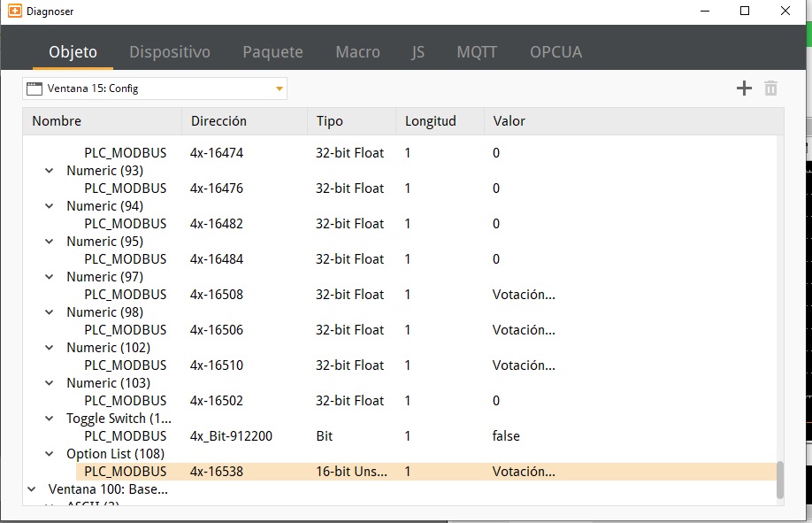Switch to the OPCUA tab

pyautogui.click(x=555, y=52)
